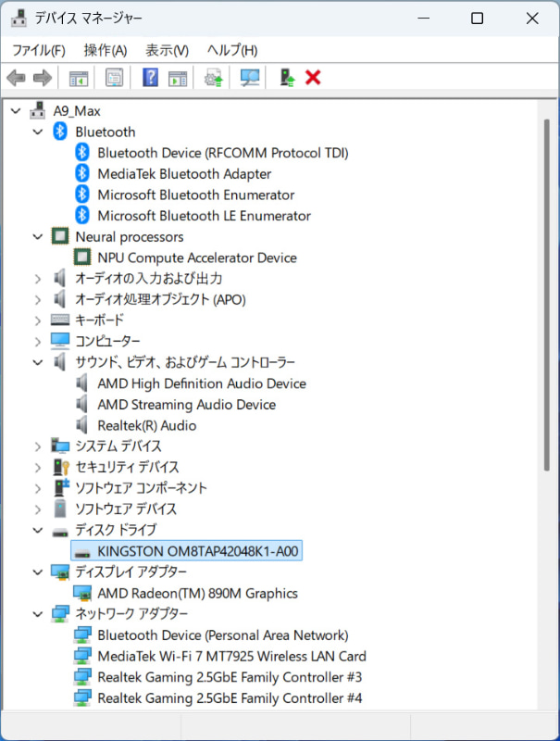The height and width of the screenshot is (741, 560).
Task: Toggle the action pane toolbar icon
Action: tap(178, 78)
